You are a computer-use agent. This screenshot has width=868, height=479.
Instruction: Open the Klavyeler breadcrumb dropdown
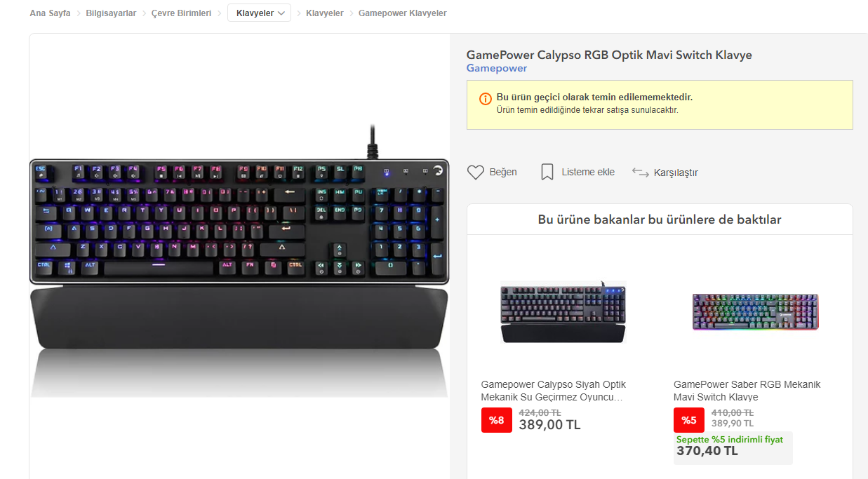pos(259,13)
